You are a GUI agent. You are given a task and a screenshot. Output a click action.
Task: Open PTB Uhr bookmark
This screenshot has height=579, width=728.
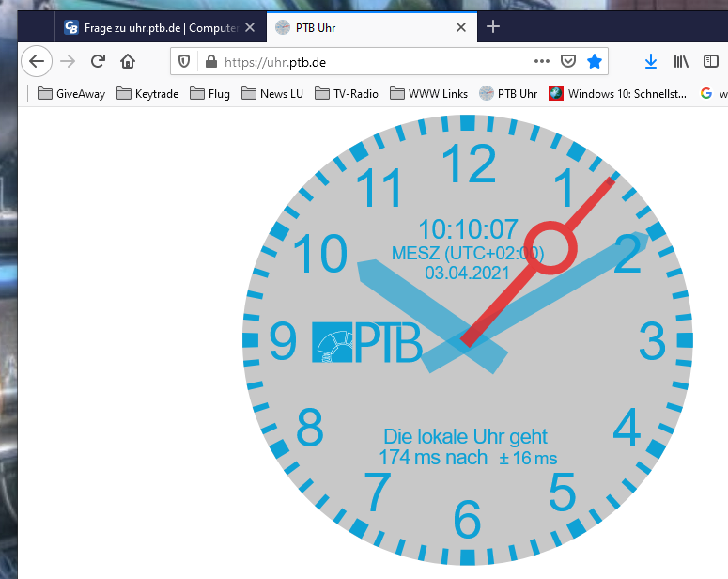coord(508,94)
